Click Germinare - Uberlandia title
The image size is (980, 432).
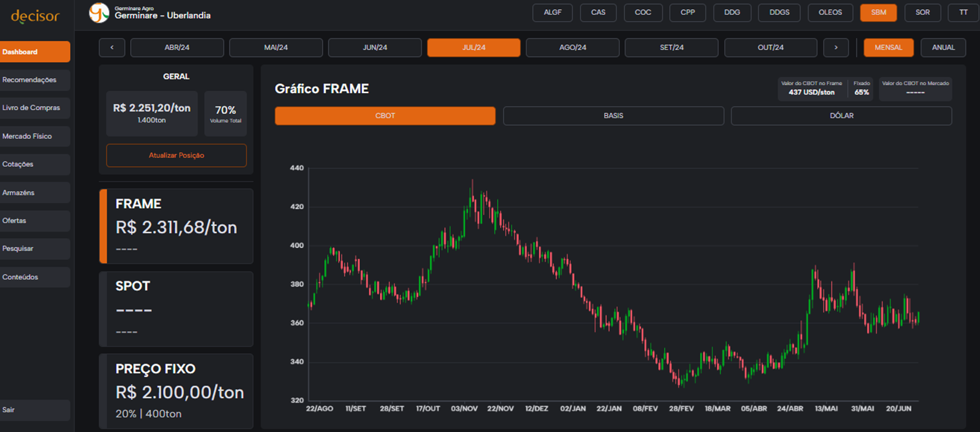click(162, 16)
